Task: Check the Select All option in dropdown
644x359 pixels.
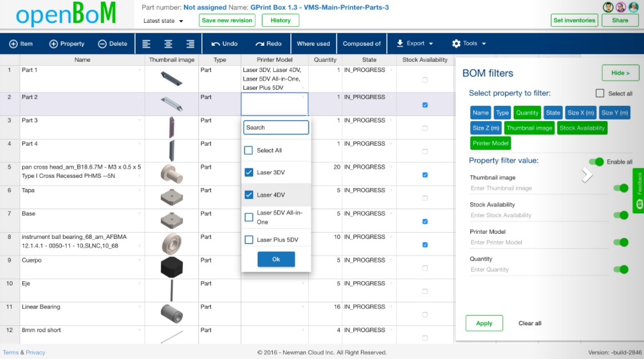Action: [x=249, y=150]
